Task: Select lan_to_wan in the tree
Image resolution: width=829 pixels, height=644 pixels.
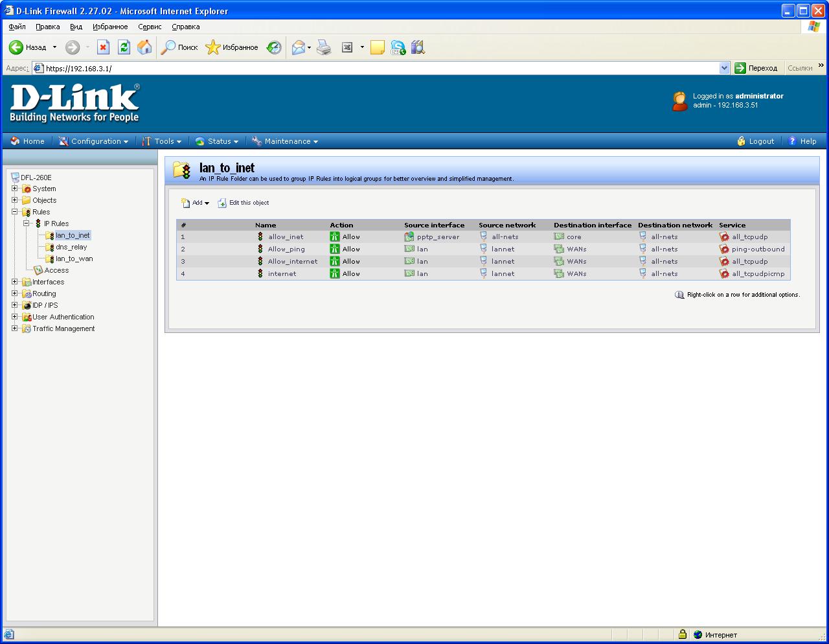Action: 74,259
